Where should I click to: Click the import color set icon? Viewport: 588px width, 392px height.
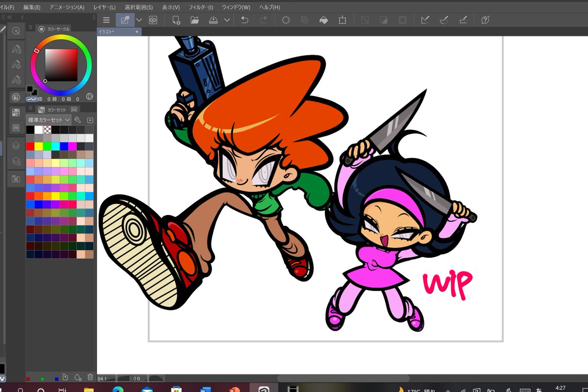pyautogui.click(x=90, y=120)
